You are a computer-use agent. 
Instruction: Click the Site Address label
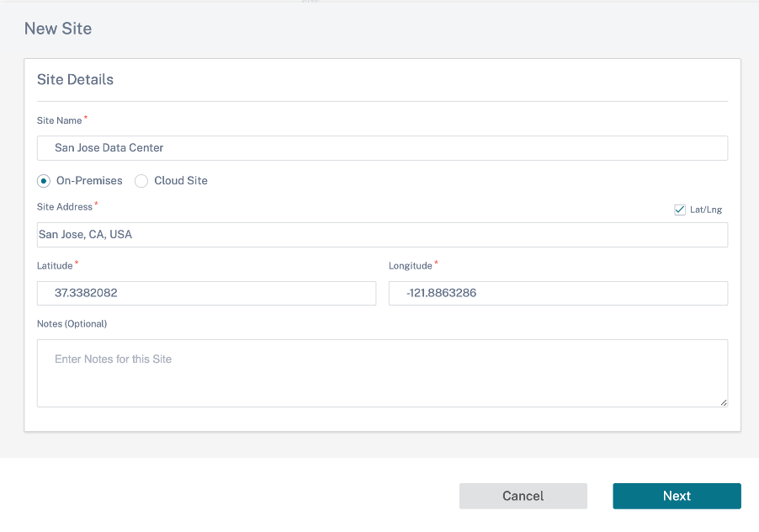(x=65, y=207)
